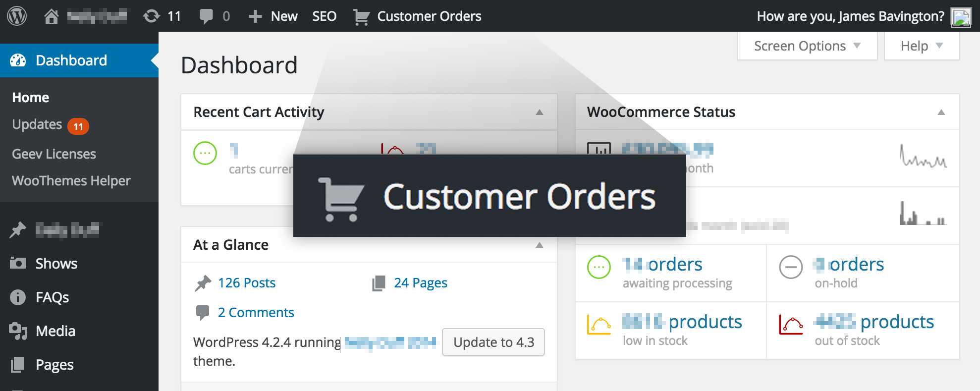Click the plus icon next to New
980x391 pixels.
tap(255, 16)
